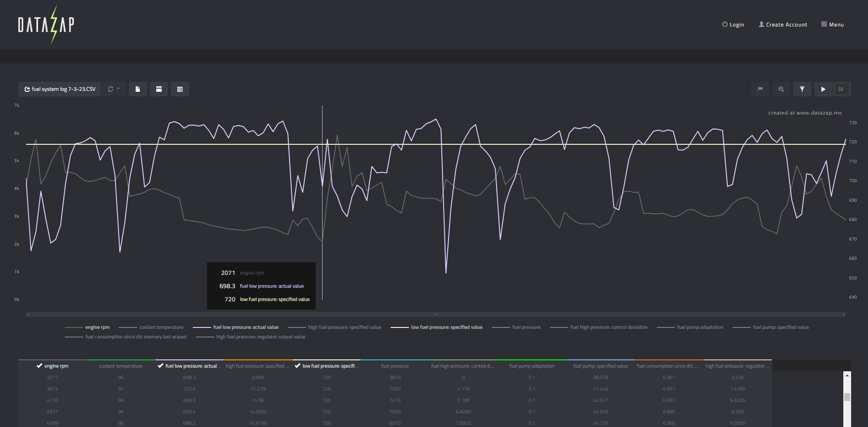Screen dimensions: 868x427
Task: Click the playback speed field showing 50
Action: 841,89
